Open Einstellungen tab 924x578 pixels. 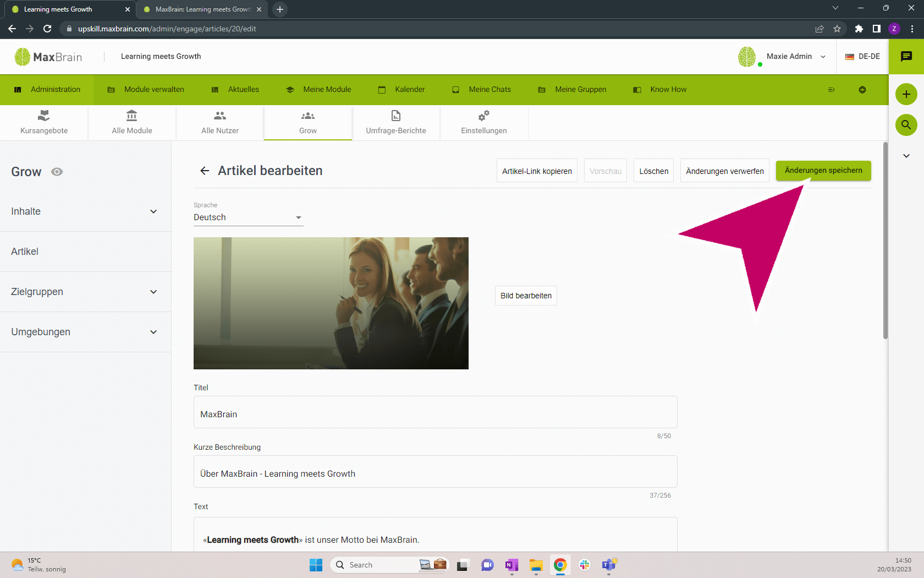[484, 122]
